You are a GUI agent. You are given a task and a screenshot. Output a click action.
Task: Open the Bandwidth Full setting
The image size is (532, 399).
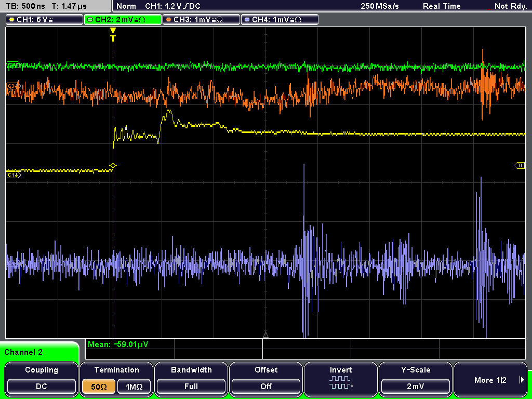pyautogui.click(x=191, y=378)
